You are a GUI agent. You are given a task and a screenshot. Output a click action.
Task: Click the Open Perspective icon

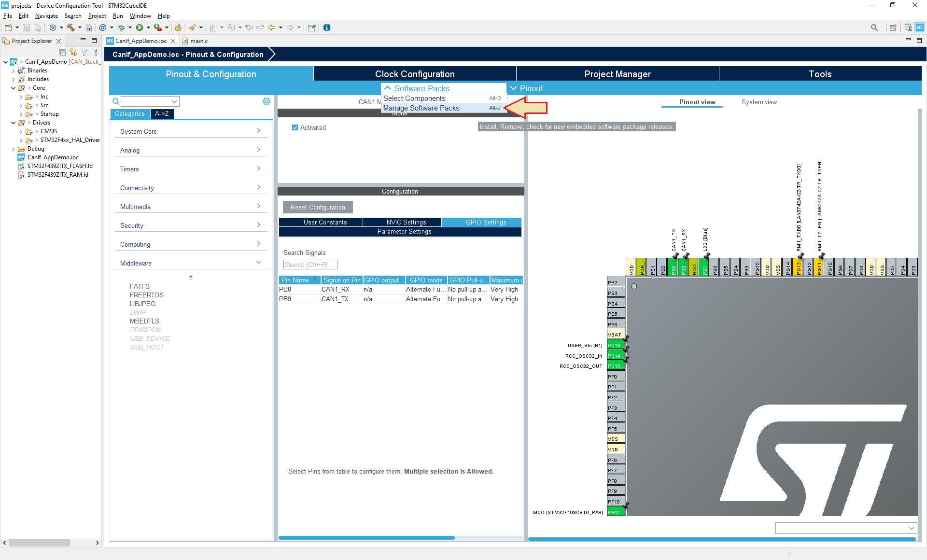[893, 28]
